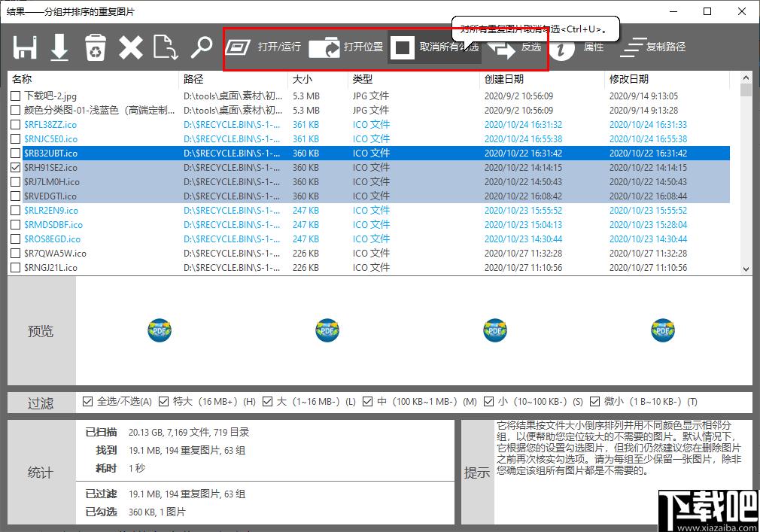Click the 下载吧-2.jpg file name

click(x=50, y=96)
